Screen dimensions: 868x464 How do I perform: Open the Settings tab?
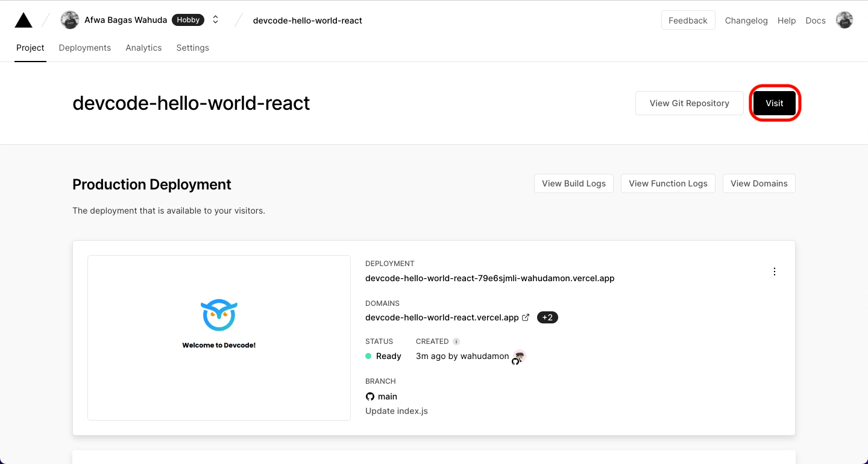coord(193,48)
